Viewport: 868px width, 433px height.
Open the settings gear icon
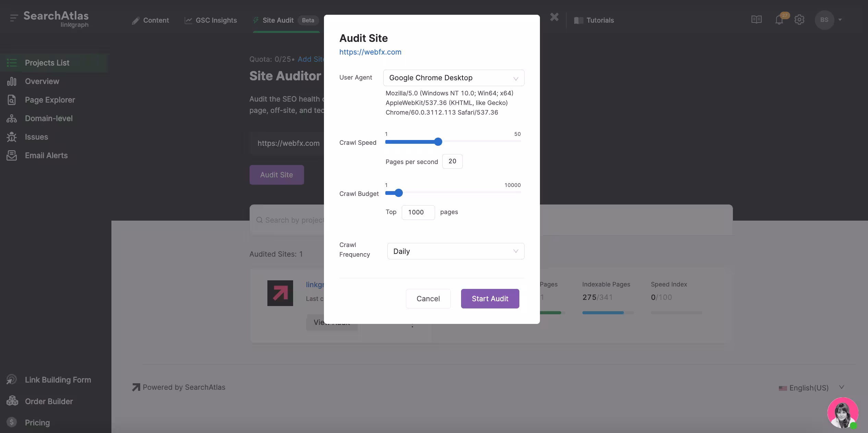[x=799, y=20]
